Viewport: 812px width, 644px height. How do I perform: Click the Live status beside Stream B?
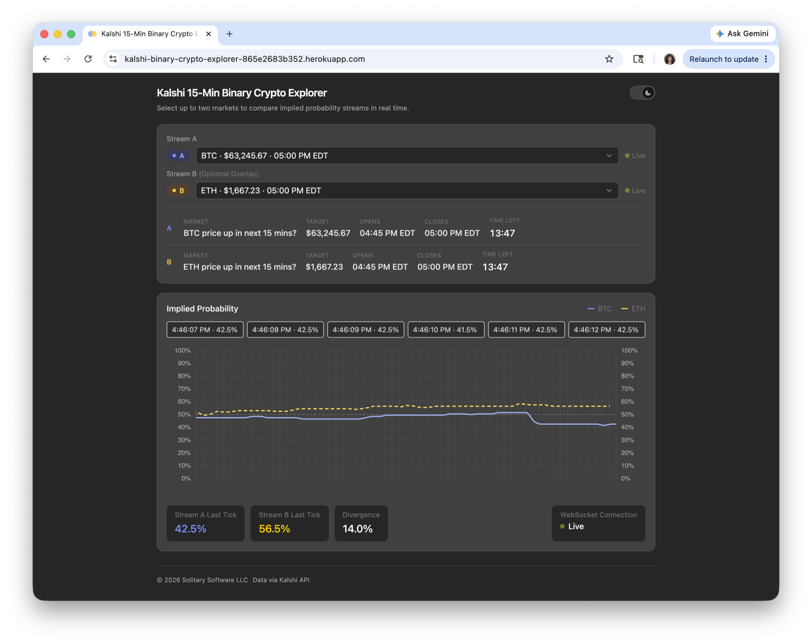(x=635, y=190)
